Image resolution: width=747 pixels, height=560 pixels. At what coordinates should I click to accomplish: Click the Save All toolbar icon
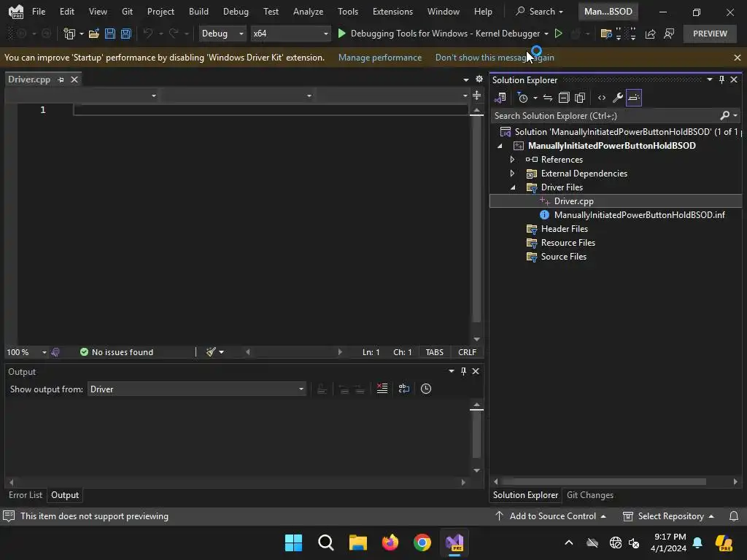click(125, 34)
